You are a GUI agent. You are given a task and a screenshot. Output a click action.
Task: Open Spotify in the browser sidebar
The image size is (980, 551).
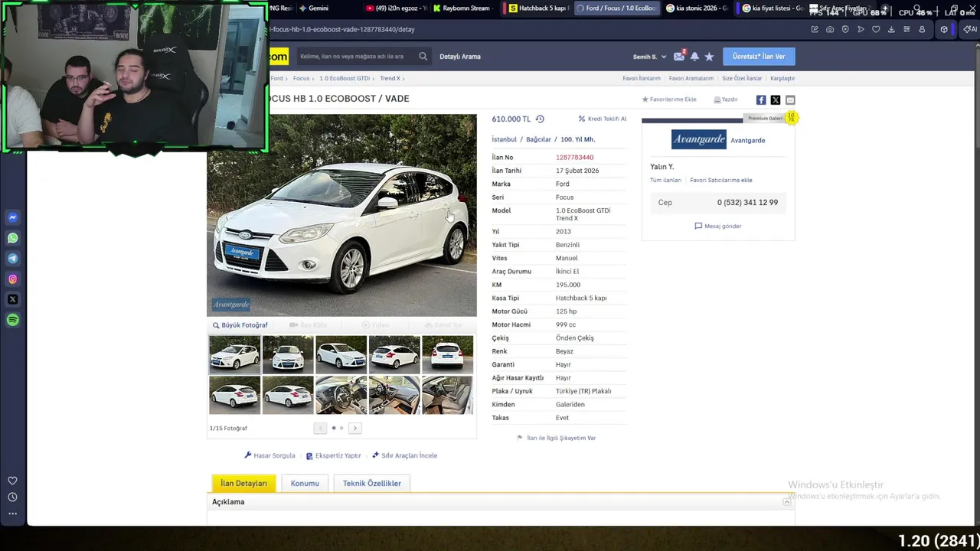click(13, 320)
